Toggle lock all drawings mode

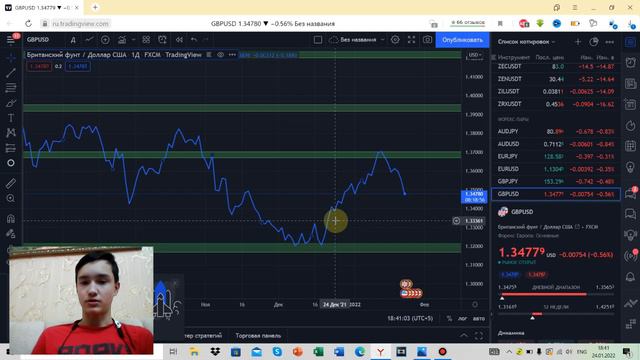(x=11, y=233)
